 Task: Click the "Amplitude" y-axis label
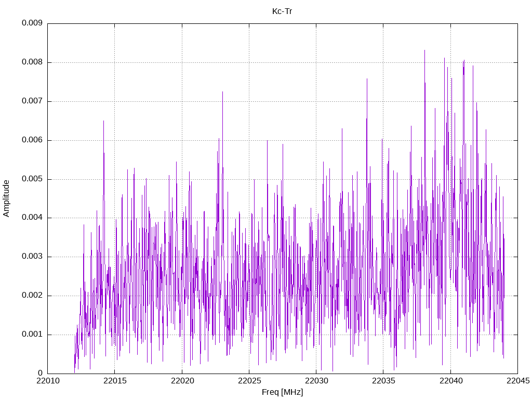pos(6,198)
